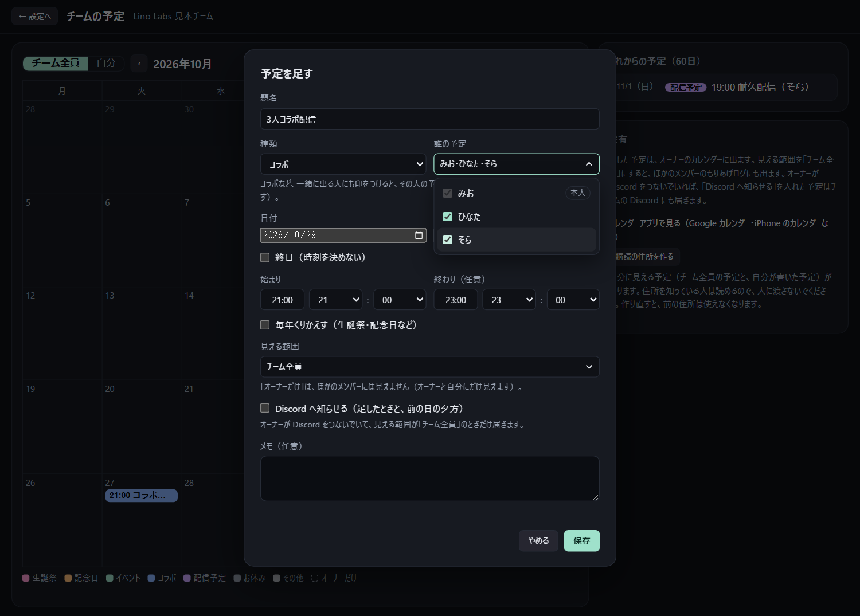This screenshot has width=860, height=616.
Task: Open the start minute dropdown
Action: [x=400, y=300]
